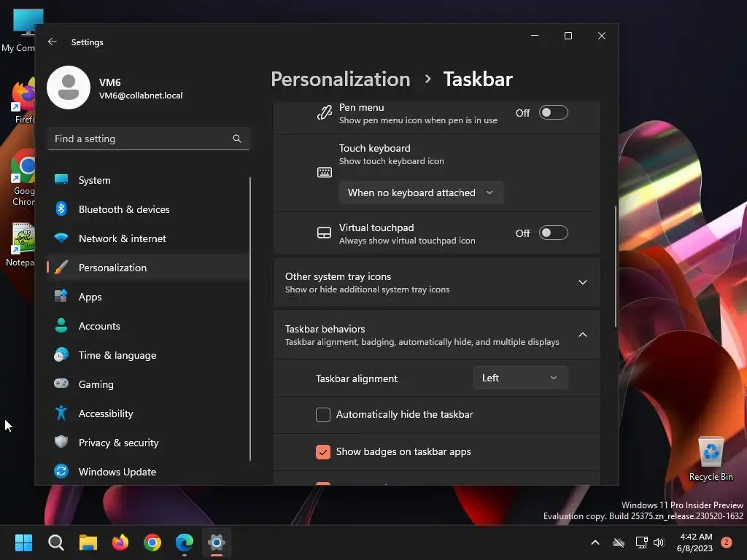
Task: Open Microsoft Edge from the taskbar
Action: click(185, 542)
